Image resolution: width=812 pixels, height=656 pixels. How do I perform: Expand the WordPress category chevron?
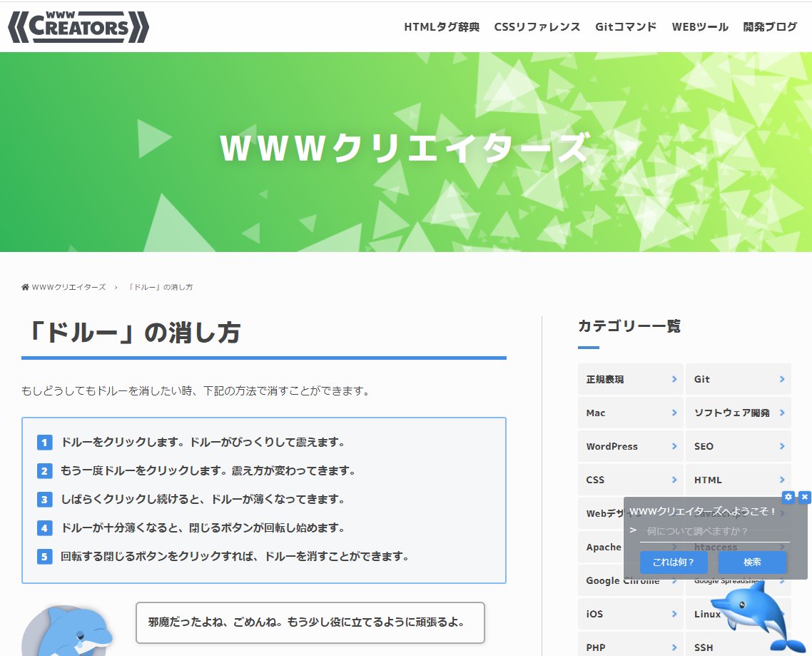click(x=674, y=446)
